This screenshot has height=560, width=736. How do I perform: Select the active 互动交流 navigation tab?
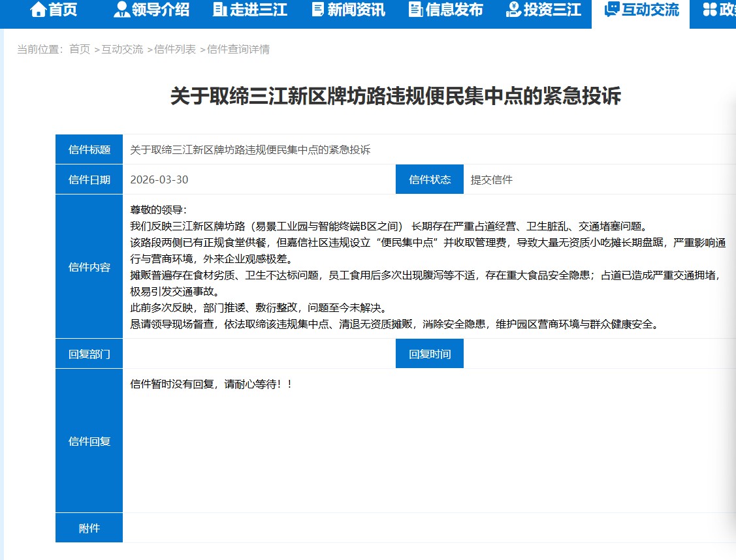tap(650, 10)
